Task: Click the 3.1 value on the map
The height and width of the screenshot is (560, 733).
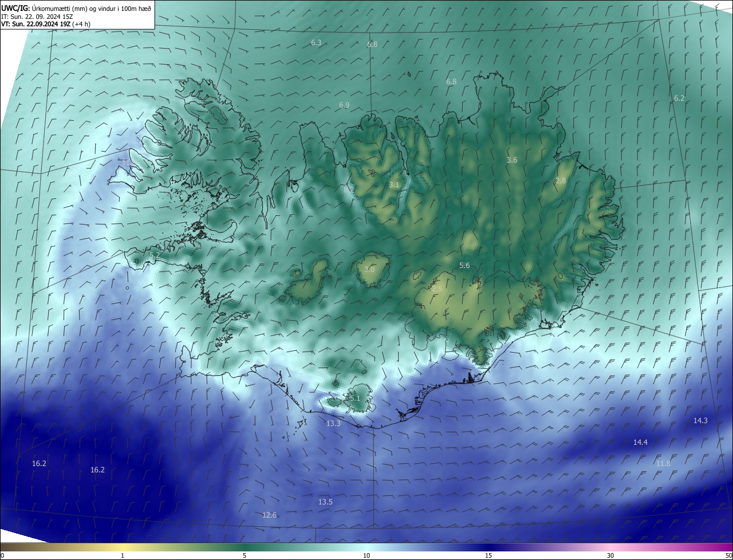Action: 394,185
